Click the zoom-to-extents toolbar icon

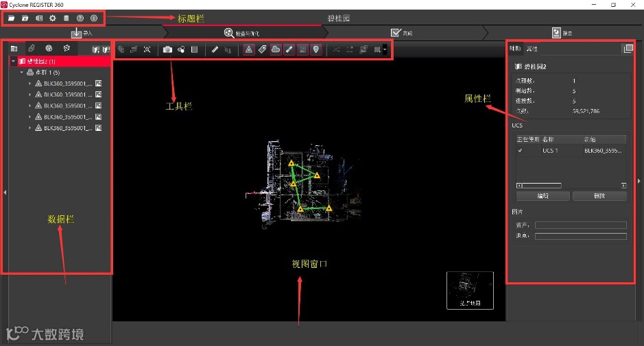tap(147, 49)
